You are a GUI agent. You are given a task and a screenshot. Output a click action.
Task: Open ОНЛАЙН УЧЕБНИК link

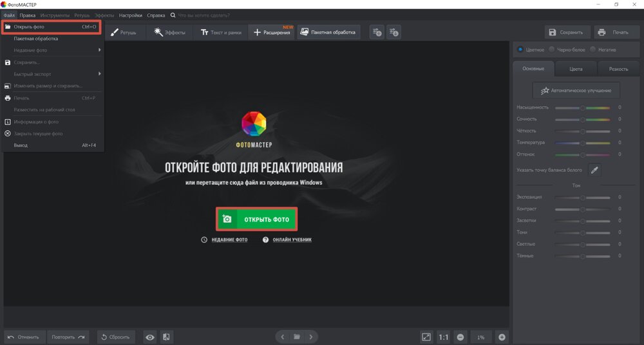click(292, 240)
